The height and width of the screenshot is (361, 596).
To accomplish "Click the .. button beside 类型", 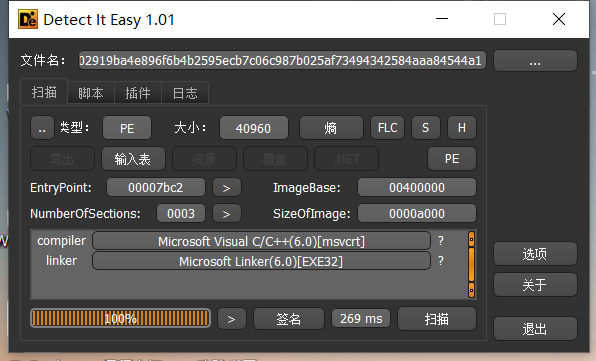I will point(42,128).
